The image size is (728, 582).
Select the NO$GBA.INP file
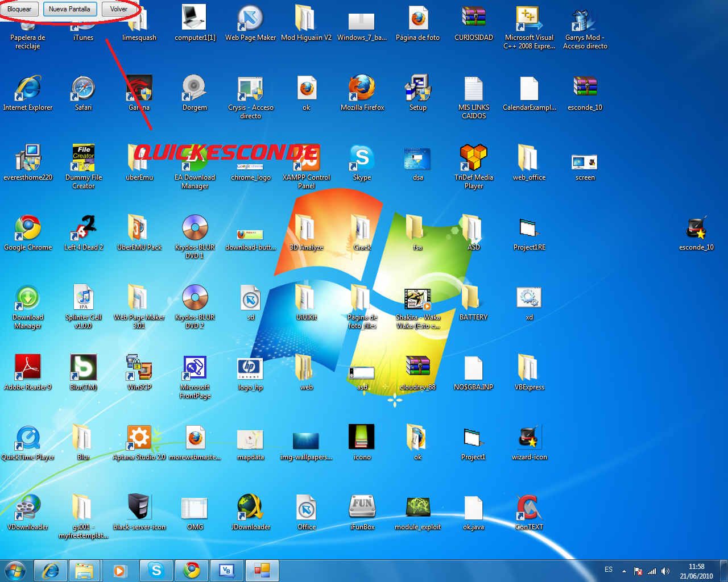[474, 373]
